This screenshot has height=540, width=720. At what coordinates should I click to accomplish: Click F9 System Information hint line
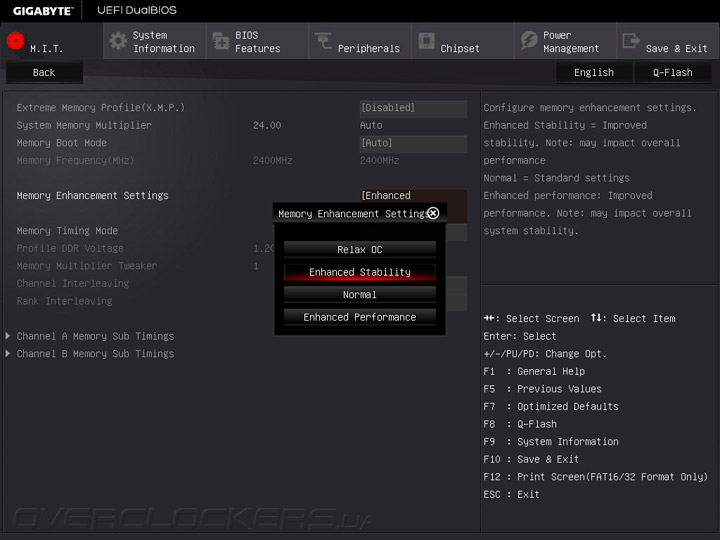click(551, 442)
